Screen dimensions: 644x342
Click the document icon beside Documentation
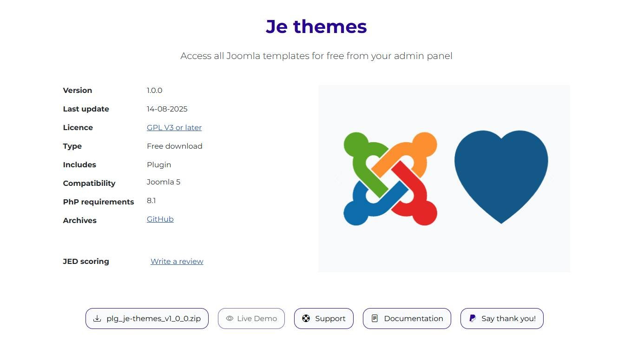pyautogui.click(x=375, y=319)
